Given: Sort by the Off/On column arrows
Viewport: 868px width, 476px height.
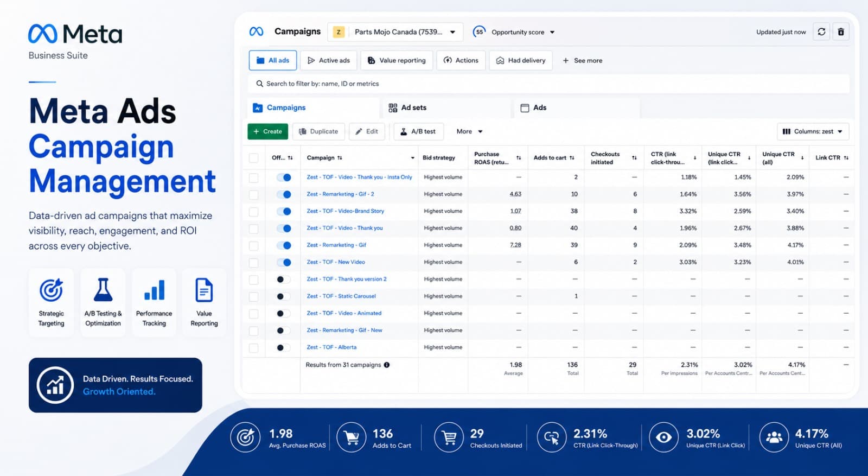Looking at the screenshot, I should click(x=290, y=158).
